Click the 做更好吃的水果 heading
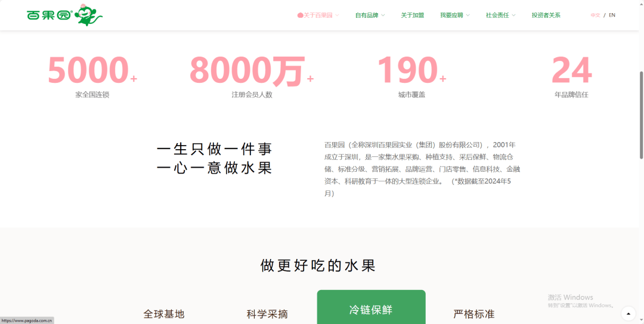644x324 pixels. (x=318, y=266)
